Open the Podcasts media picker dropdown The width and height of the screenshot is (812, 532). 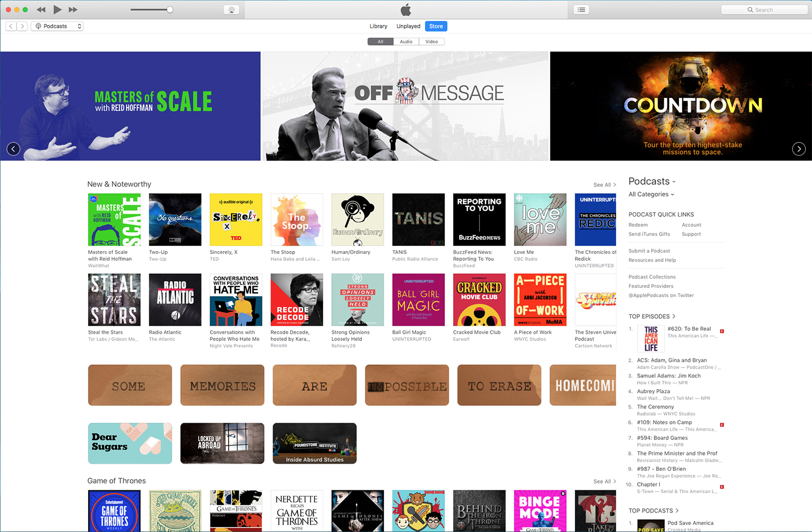coord(57,26)
